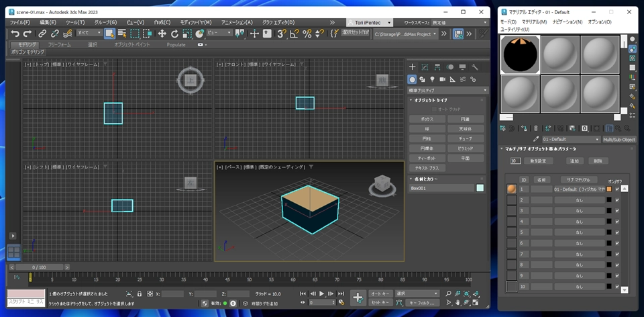Screen dimensions: 644x317
Task: Click the Pick Material eyedropper icon
Action: 535,140
